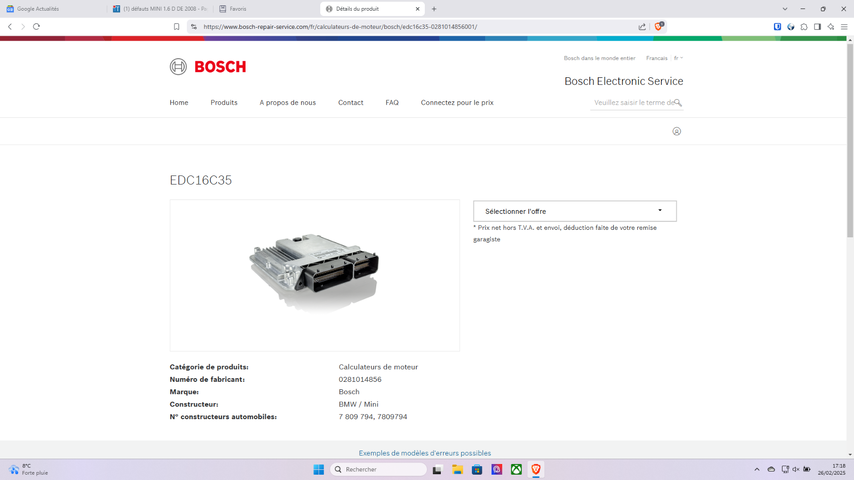Click the Français language link
854x480 pixels.
tap(656, 58)
